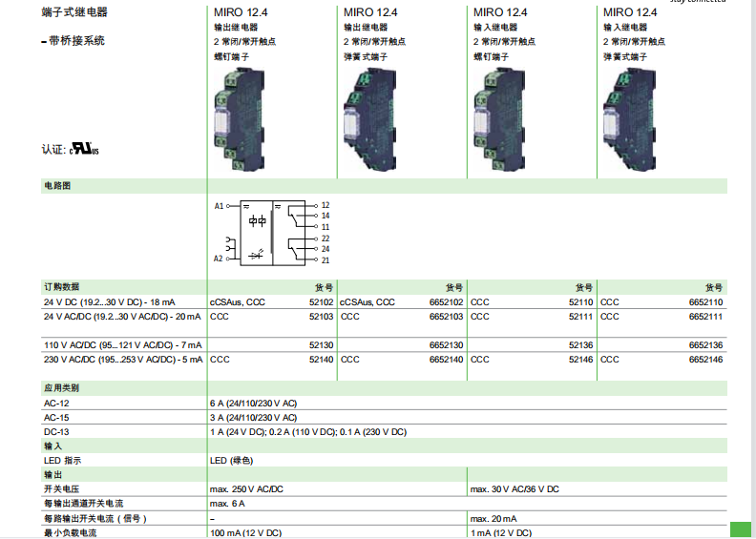Viewport: 756px width, 539px height.
Task: Select article number 52140
Action: pyautogui.click(x=321, y=360)
